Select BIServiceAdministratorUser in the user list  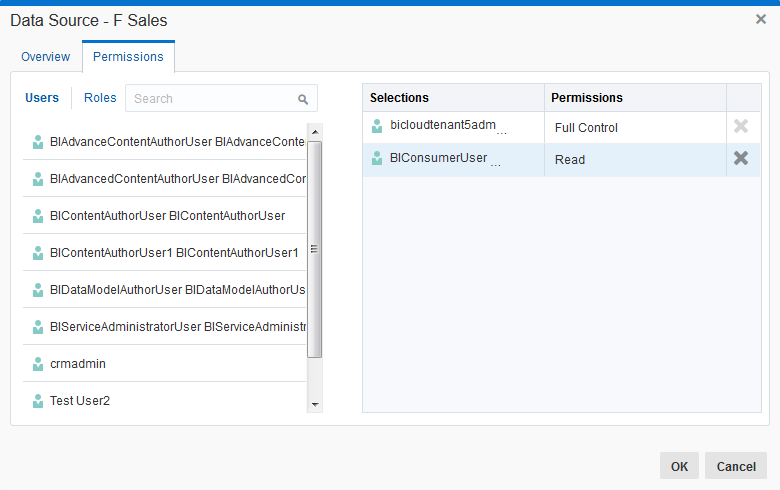[x=165, y=327]
